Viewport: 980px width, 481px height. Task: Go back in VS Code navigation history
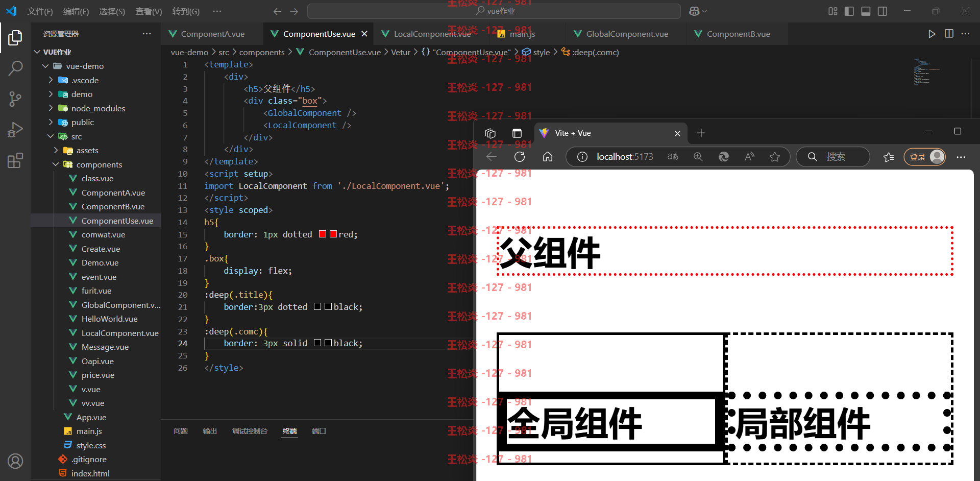[x=277, y=11]
